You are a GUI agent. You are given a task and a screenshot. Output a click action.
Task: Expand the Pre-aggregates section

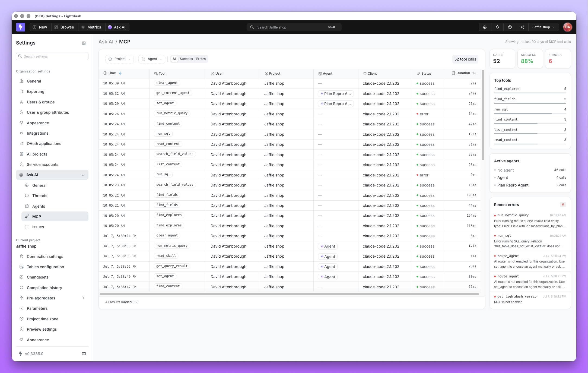[x=83, y=298]
